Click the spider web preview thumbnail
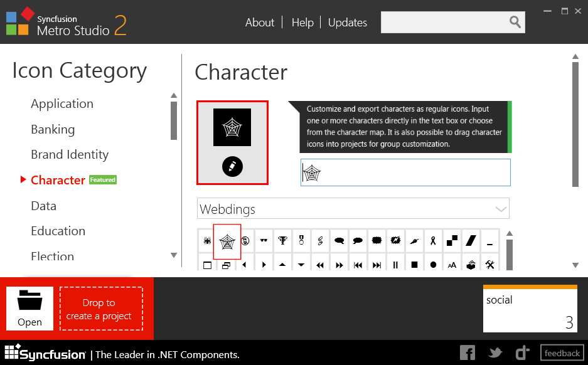Image resolution: width=588 pixels, height=365 pixels. 232,127
